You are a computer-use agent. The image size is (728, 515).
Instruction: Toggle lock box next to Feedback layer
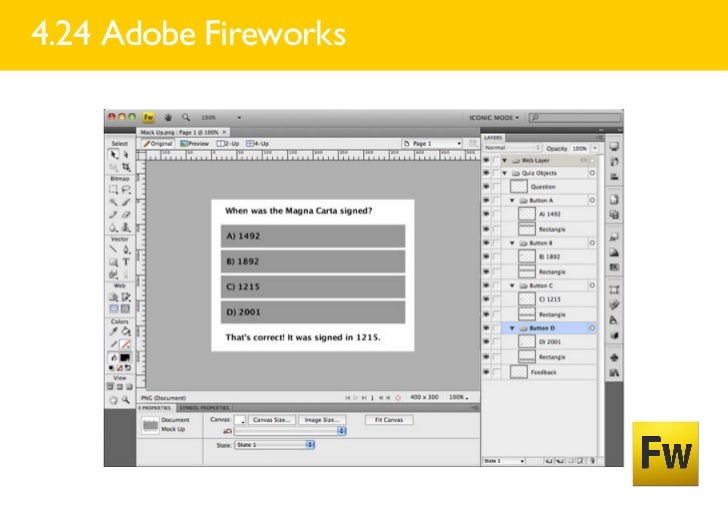[x=496, y=372]
